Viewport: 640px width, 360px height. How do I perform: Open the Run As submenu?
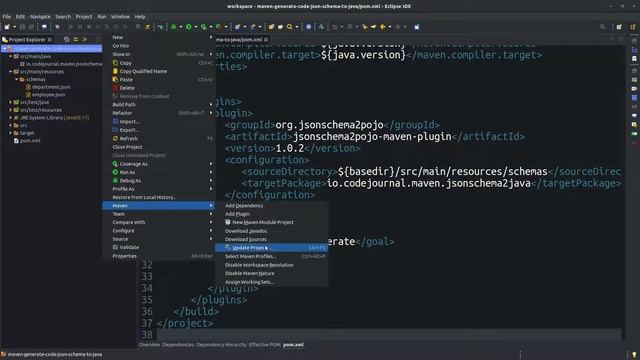click(159, 172)
